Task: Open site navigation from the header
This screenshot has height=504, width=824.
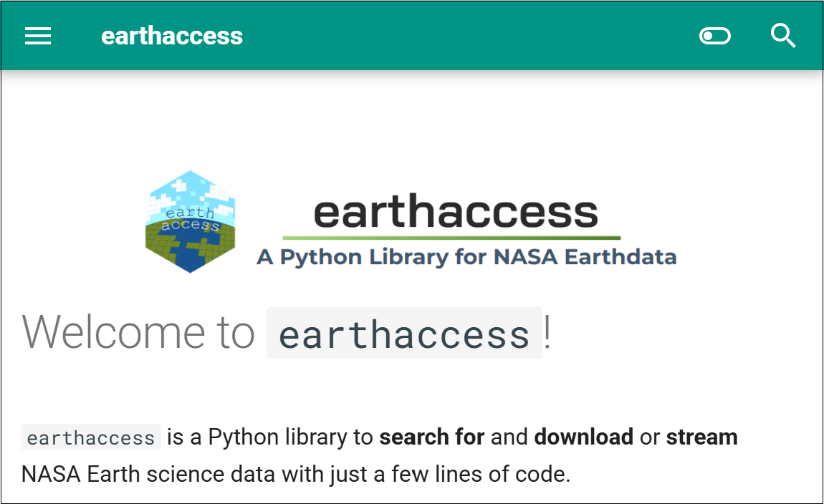Action: (x=38, y=36)
